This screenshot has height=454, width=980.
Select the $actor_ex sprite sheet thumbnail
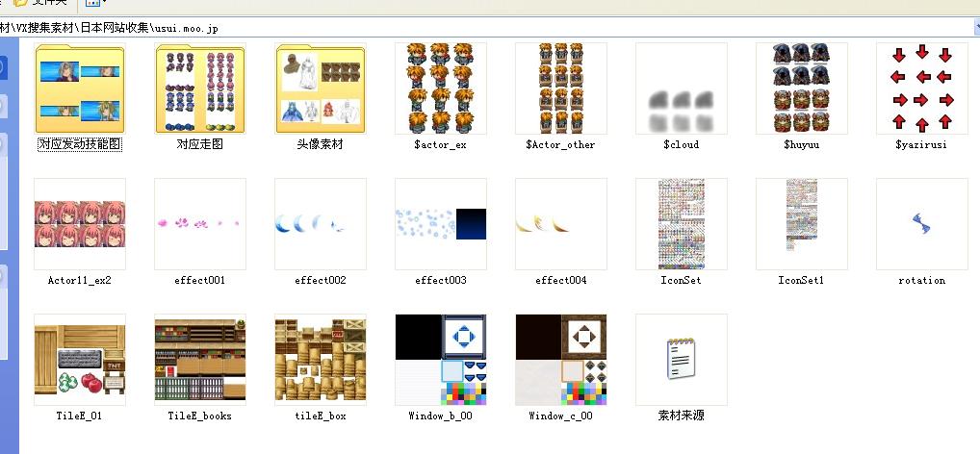[441, 88]
